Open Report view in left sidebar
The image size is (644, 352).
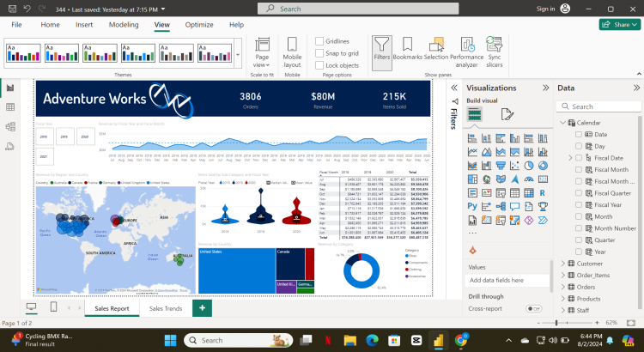[10, 88]
